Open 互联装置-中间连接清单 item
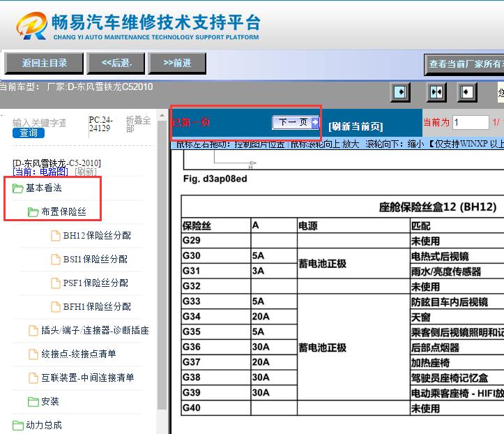The image size is (504, 434). [x=87, y=377]
